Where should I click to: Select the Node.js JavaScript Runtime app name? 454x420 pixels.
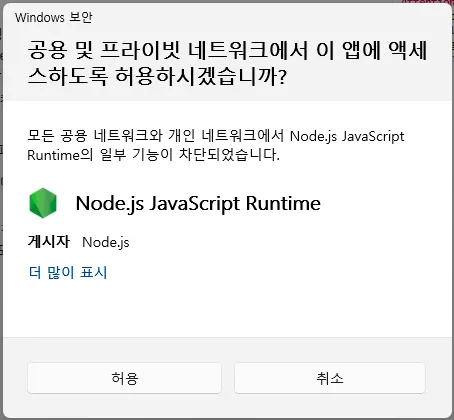click(198, 203)
